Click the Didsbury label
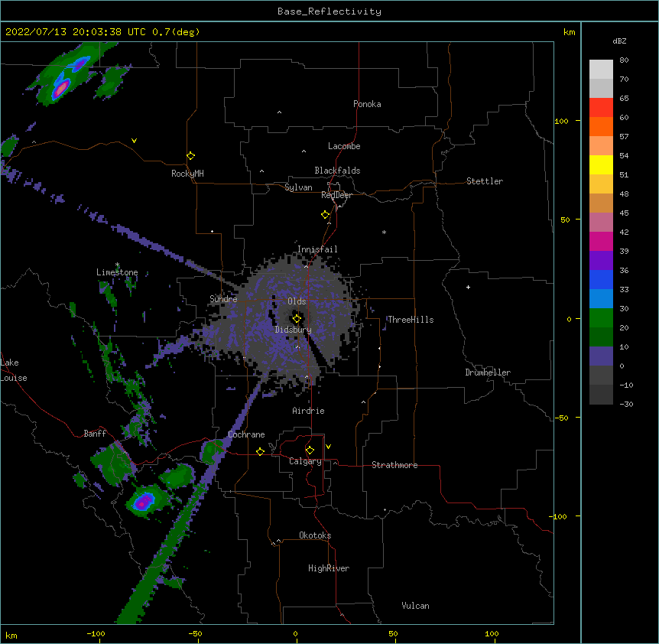 [293, 330]
